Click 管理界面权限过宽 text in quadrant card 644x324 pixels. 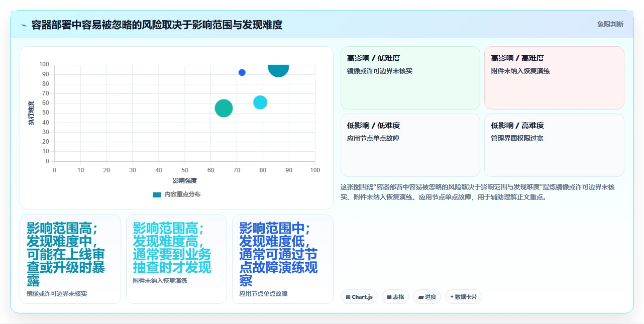click(x=517, y=138)
